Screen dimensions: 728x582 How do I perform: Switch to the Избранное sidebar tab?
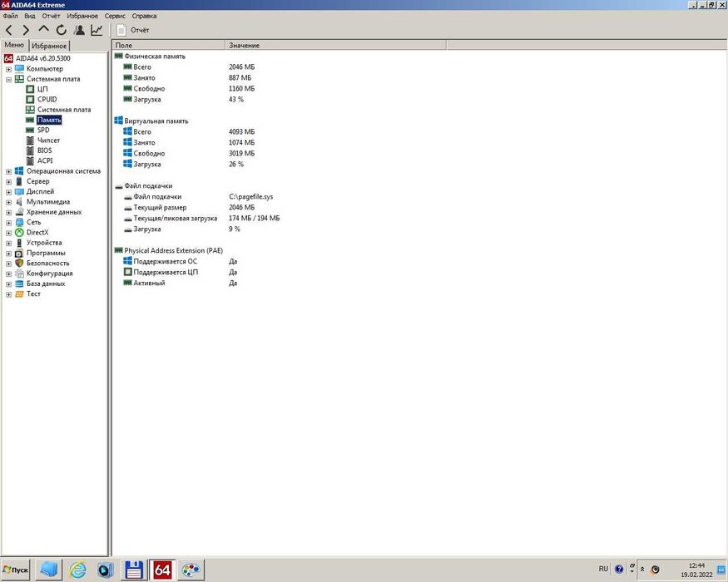[49, 46]
